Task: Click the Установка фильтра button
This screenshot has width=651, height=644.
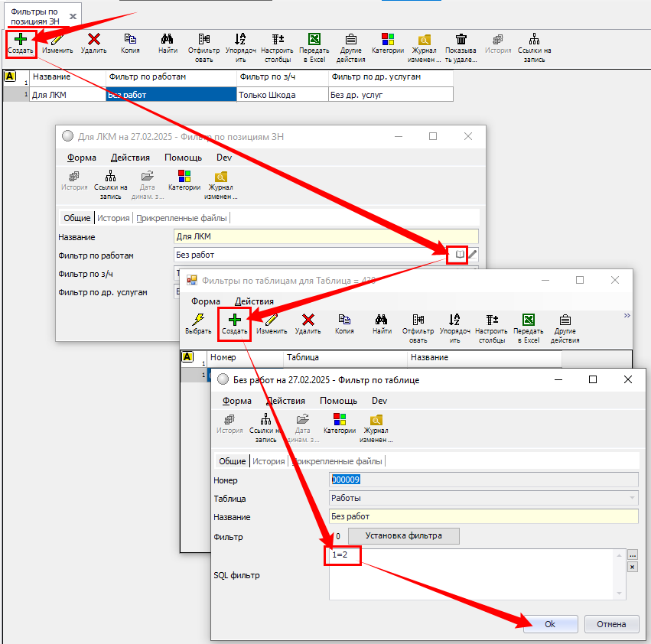Action: 404,535
